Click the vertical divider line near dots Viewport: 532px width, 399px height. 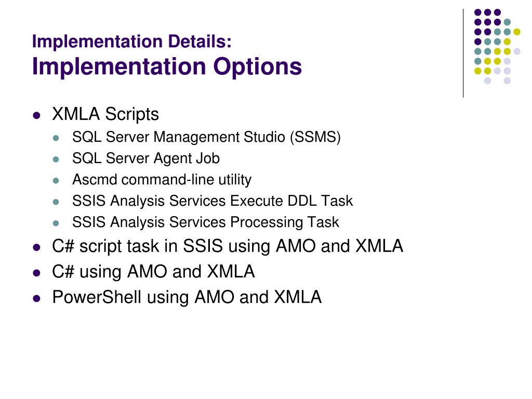[x=463, y=54]
